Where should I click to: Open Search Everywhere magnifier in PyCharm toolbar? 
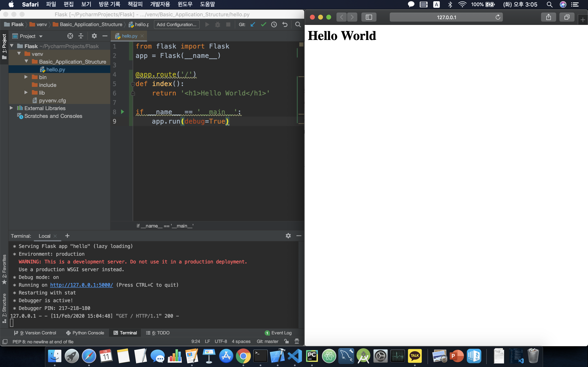pos(298,24)
